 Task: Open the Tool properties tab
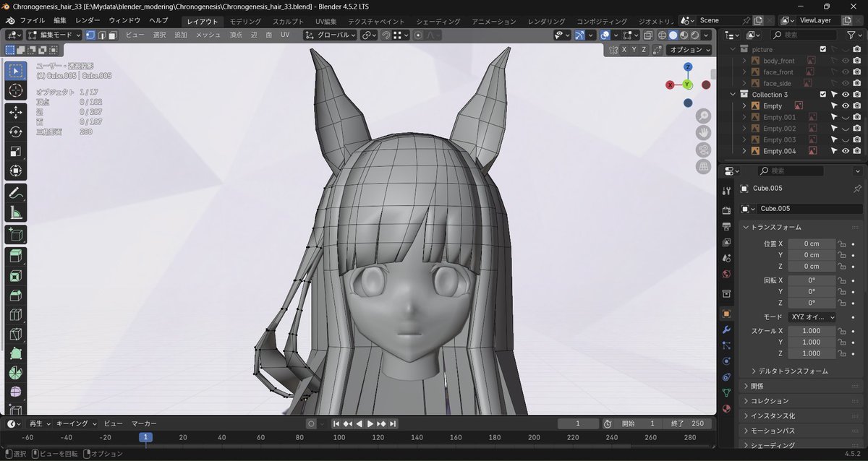(727, 190)
